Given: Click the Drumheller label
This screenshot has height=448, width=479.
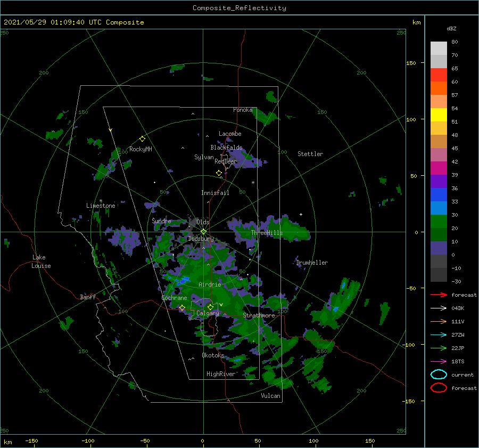Looking at the screenshot, I should point(312,263).
